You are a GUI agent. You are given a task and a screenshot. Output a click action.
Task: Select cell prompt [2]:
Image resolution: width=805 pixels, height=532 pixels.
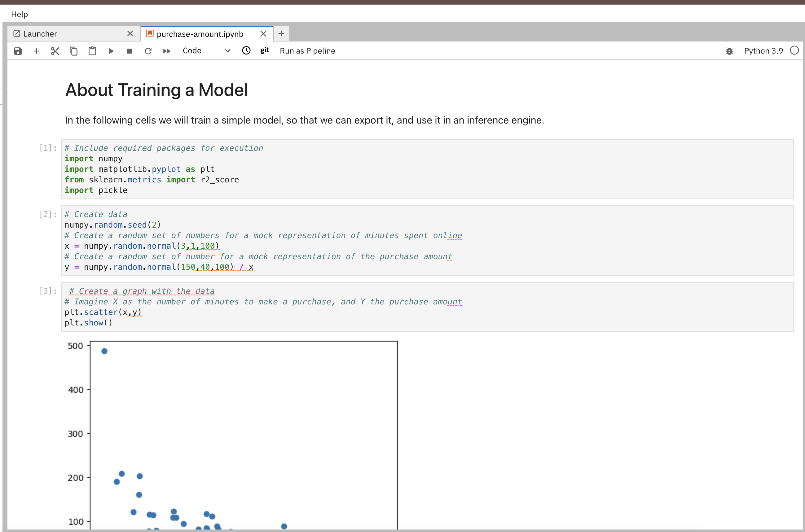48,214
